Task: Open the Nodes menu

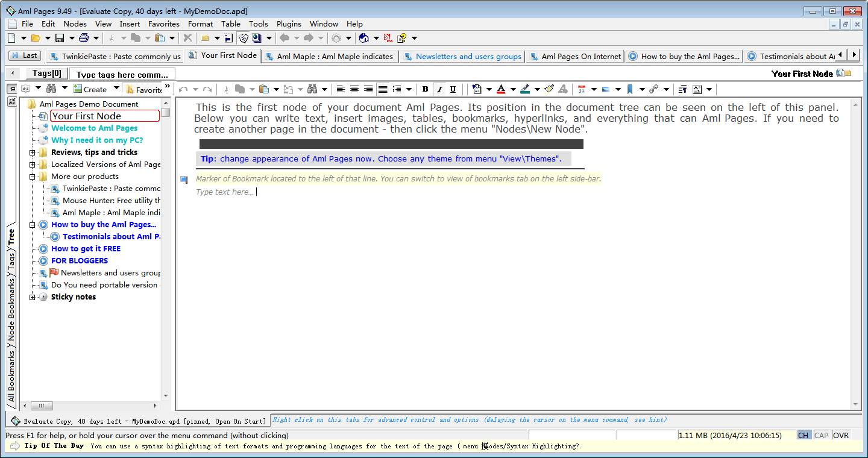Action: pyautogui.click(x=75, y=24)
